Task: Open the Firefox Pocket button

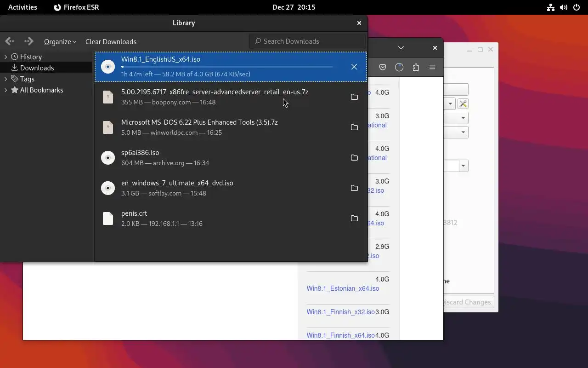Action: tap(383, 67)
